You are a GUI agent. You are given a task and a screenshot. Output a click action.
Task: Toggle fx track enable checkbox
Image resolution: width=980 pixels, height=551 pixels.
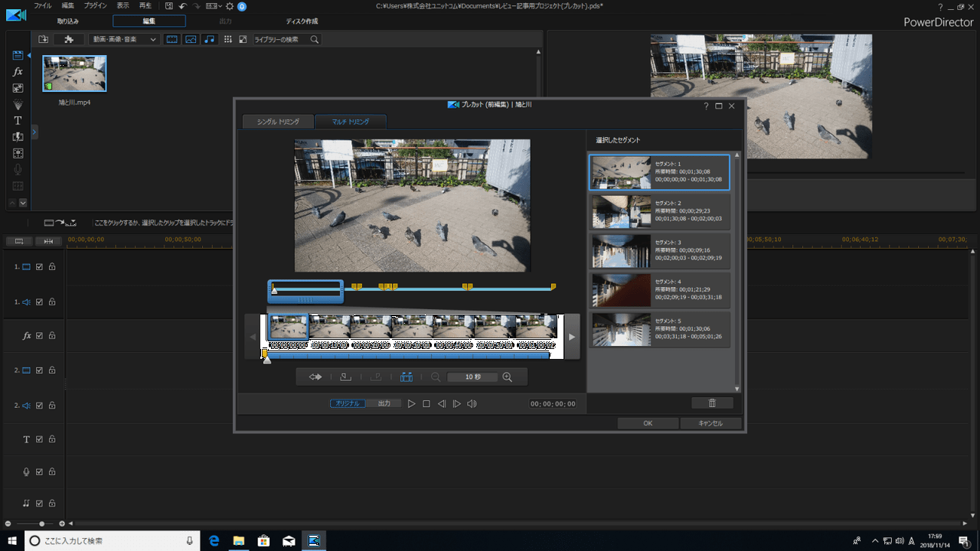tap(39, 335)
